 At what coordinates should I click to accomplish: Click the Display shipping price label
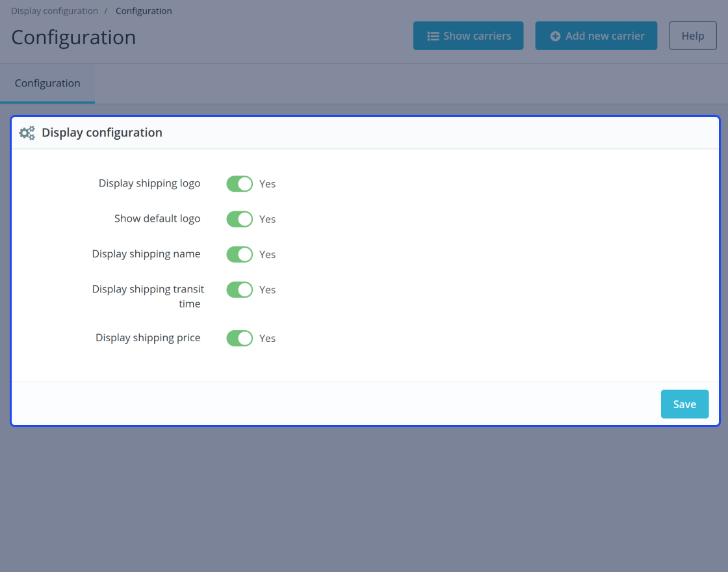point(148,338)
